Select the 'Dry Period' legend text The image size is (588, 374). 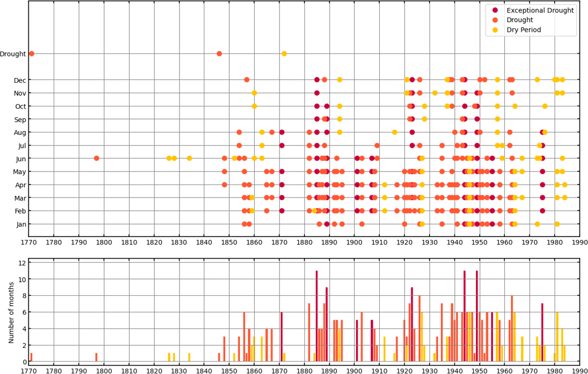pos(525,29)
